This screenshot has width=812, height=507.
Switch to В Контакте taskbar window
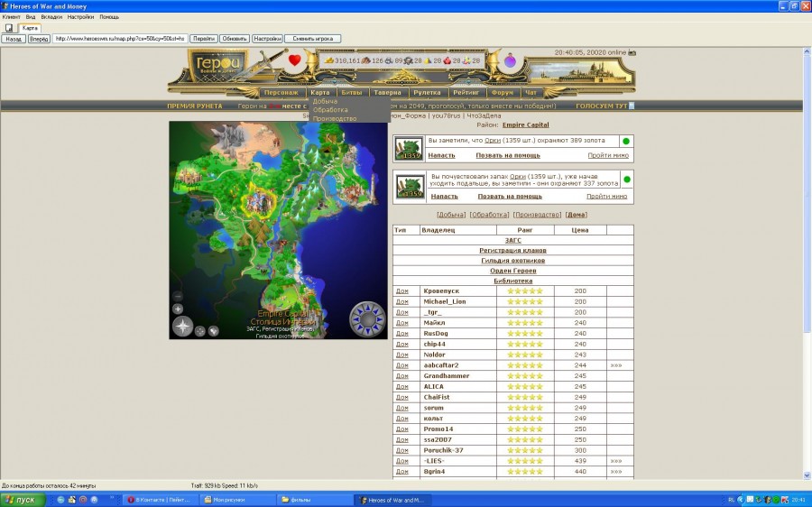click(161, 500)
